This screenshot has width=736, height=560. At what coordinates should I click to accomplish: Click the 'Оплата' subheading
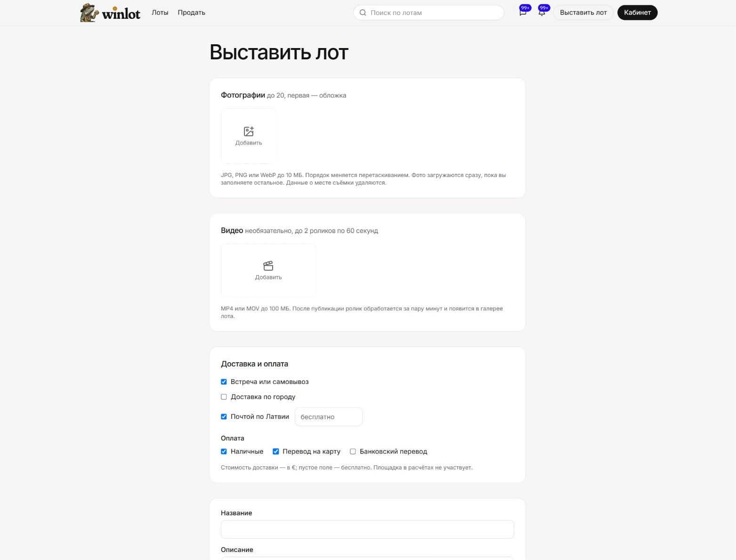233,438
